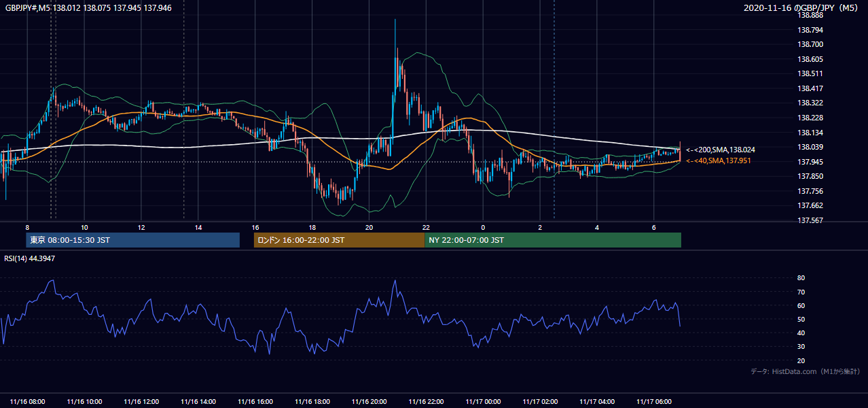Click hour tick '16' under the price chart
The image size is (868, 408).
(255, 227)
